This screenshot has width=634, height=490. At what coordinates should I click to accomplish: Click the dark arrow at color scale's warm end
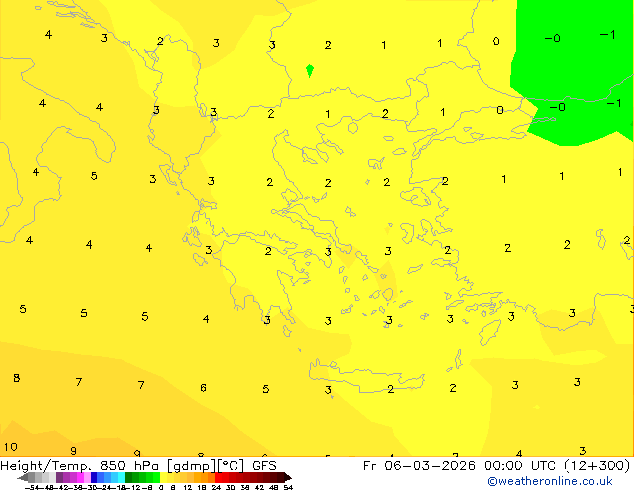pos(288,477)
